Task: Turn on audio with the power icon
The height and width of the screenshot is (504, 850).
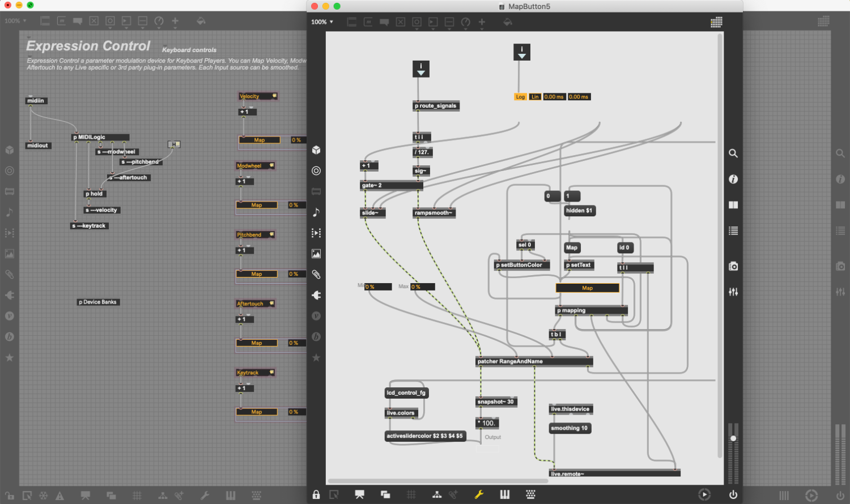Action: click(x=733, y=495)
